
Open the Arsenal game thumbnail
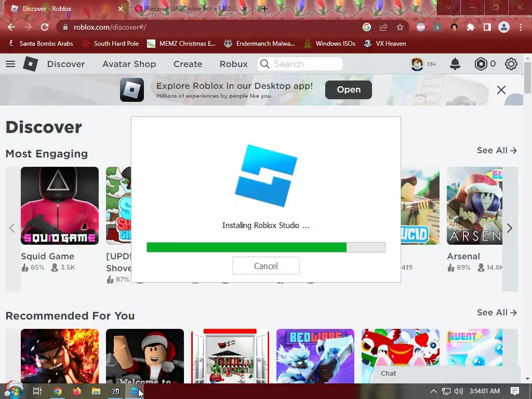[474, 206]
